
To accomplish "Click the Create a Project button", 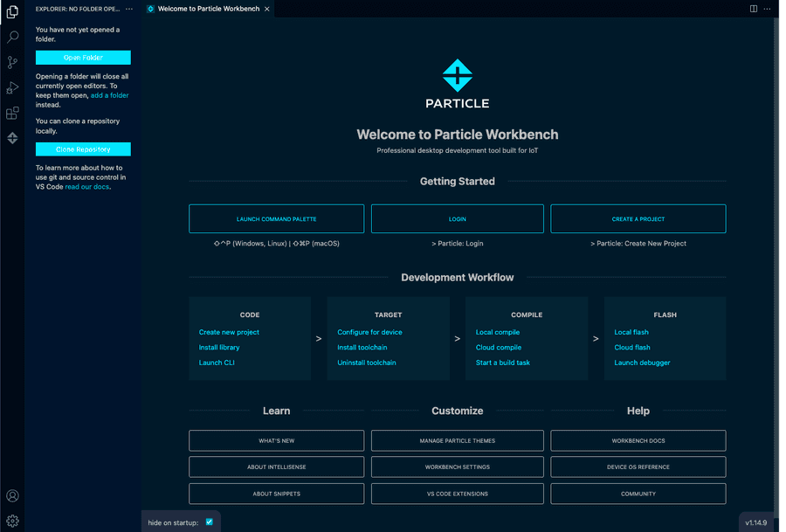I will (638, 218).
